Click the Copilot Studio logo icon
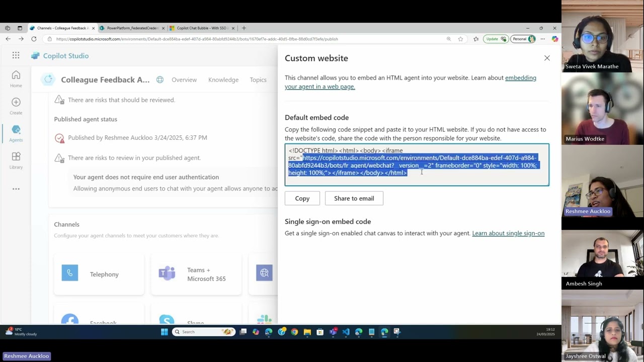 (x=35, y=56)
